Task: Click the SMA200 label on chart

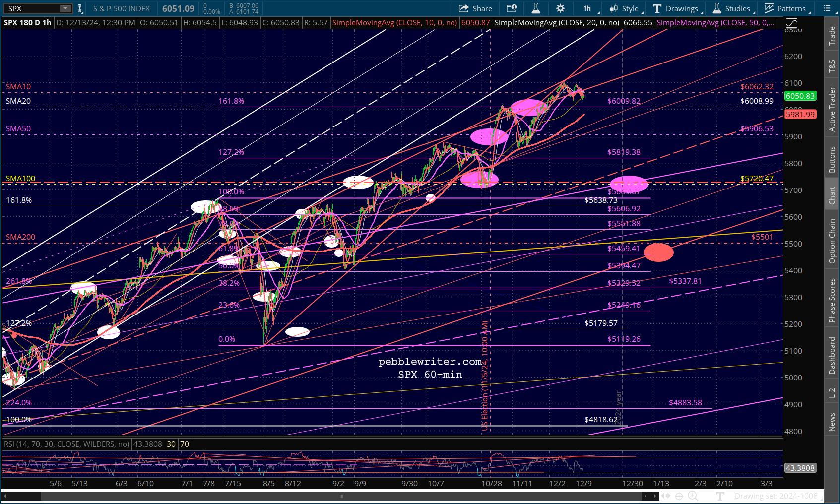Action: tap(21, 237)
